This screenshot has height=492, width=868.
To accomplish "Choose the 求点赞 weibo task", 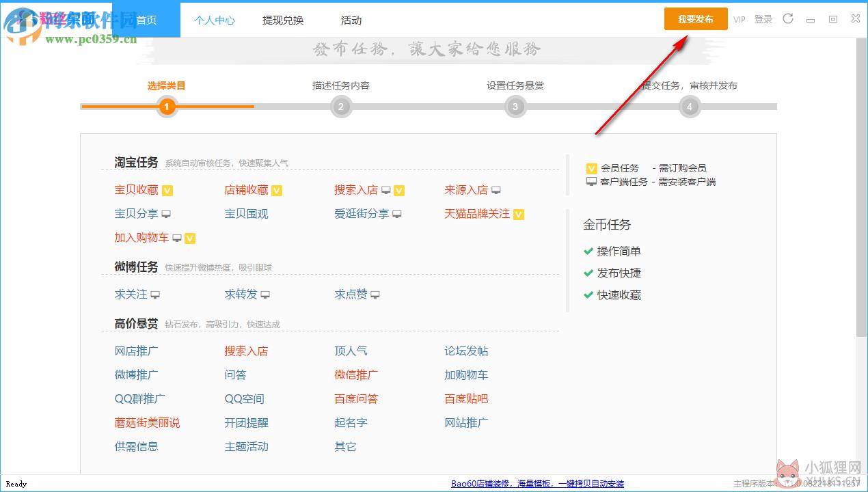I will click(x=351, y=295).
